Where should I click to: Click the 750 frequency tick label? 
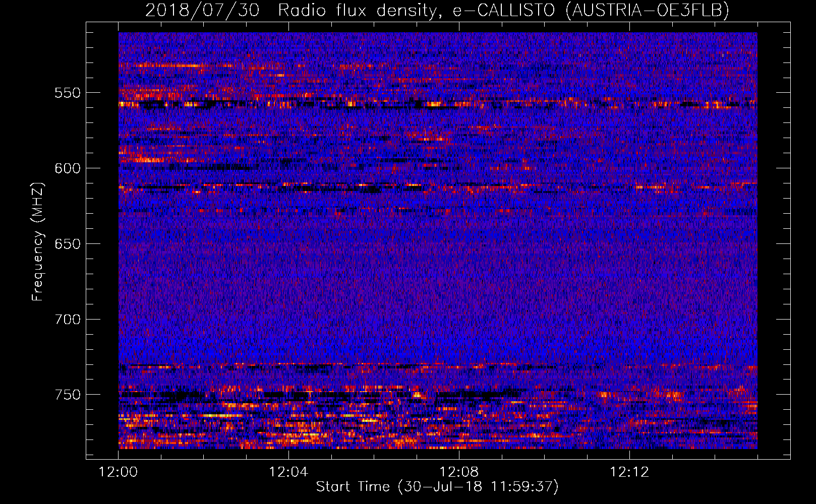tap(68, 395)
